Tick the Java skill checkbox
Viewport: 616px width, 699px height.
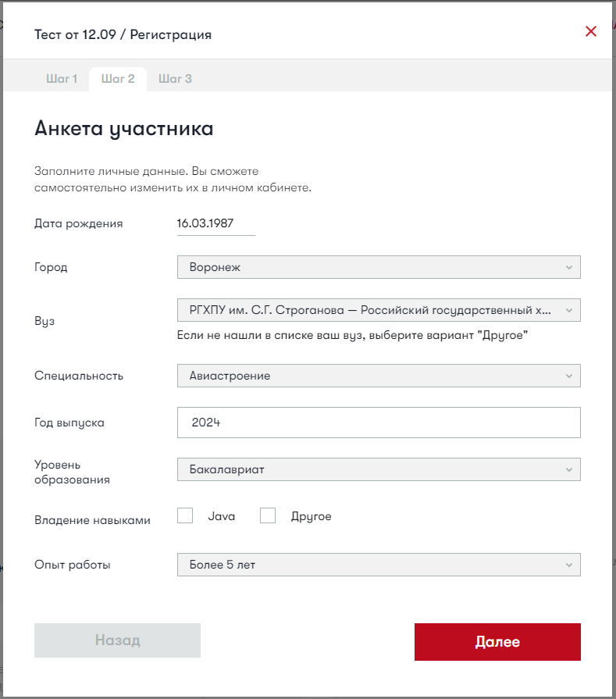[185, 515]
